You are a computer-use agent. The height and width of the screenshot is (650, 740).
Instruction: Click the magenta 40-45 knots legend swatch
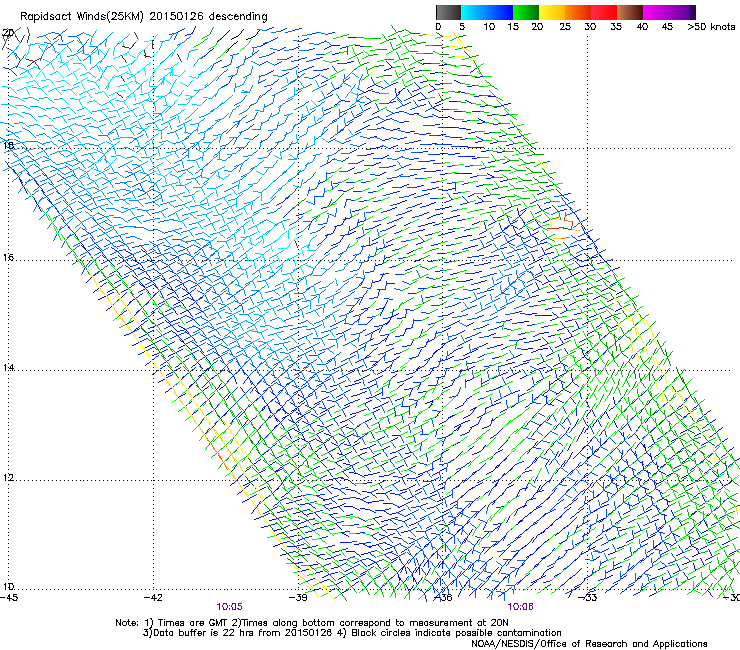pos(656,12)
